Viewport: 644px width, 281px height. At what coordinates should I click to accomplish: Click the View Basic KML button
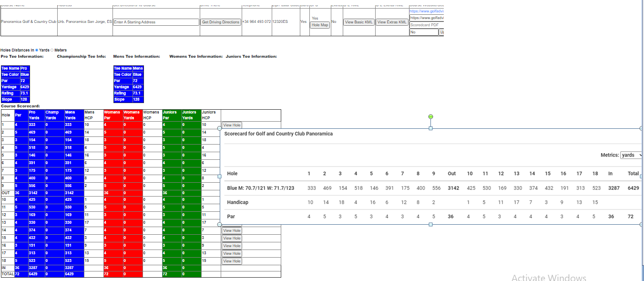pyautogui.click(x=359, y=22)
